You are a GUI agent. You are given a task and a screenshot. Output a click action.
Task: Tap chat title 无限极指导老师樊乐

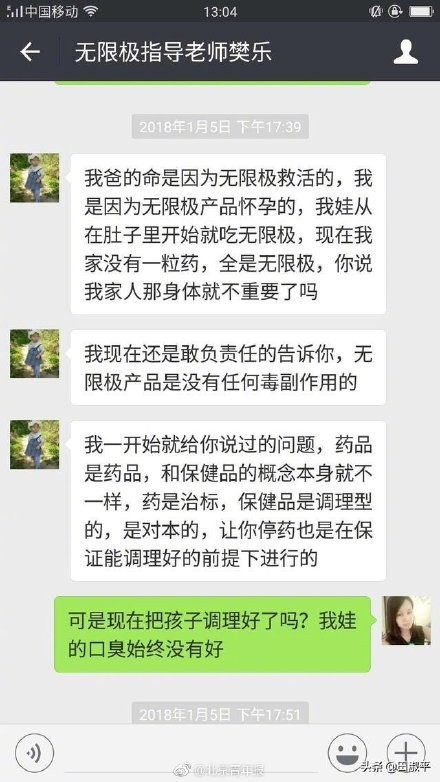[174, 52]
